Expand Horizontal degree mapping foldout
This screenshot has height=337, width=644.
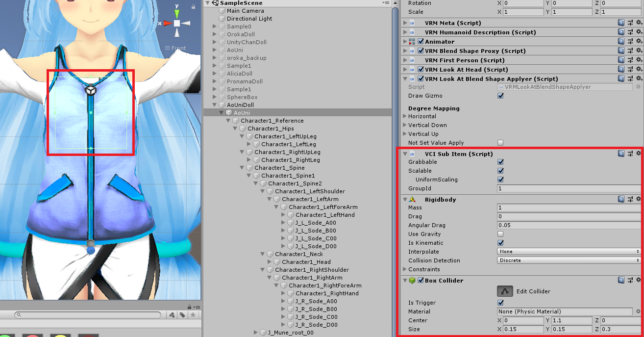[405, 116]
